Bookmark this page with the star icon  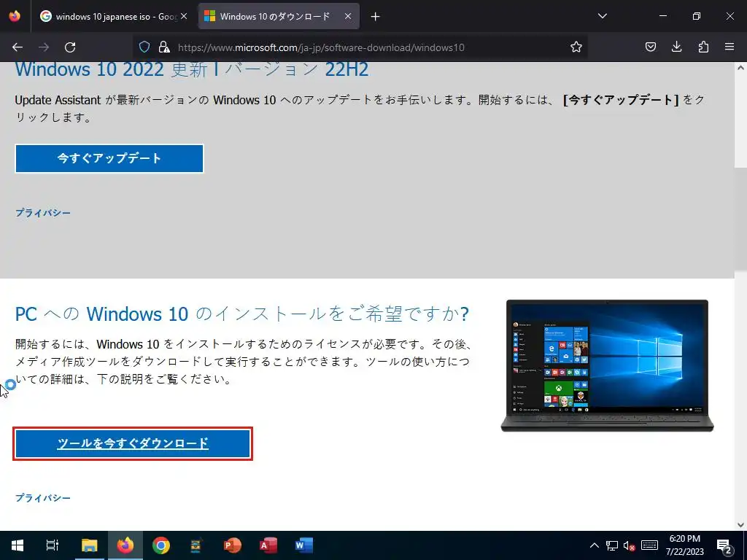[x=576, y=47]
